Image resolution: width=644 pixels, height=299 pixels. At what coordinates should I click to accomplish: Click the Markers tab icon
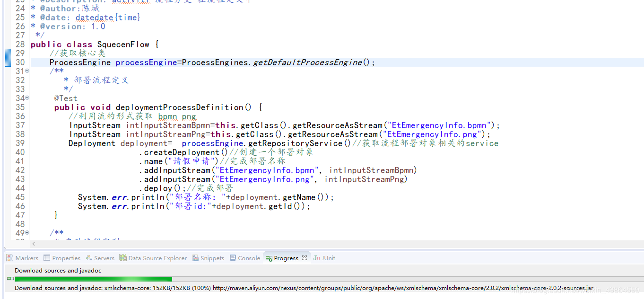pyautogui.click(x=9, y=258)
